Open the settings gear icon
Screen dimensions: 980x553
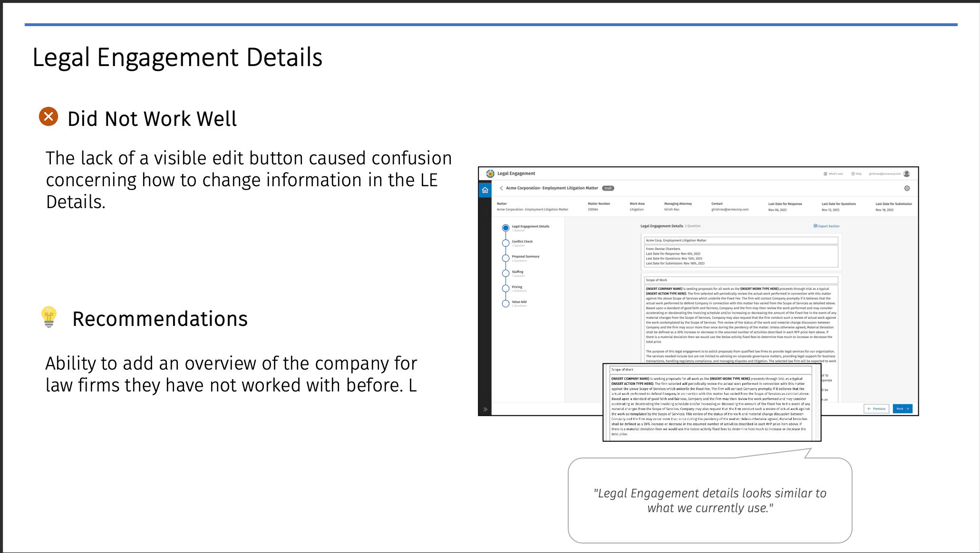[907, 188]
